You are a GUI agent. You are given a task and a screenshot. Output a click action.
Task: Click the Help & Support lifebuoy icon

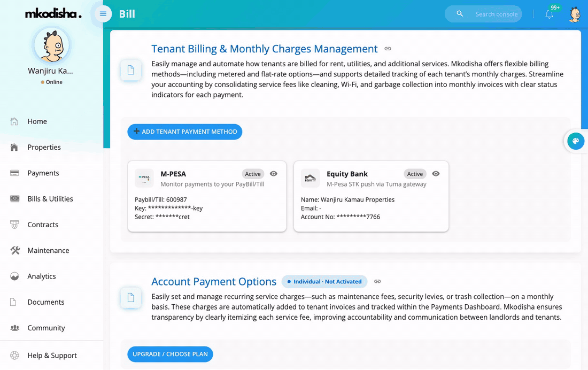(x=14, y=356)
